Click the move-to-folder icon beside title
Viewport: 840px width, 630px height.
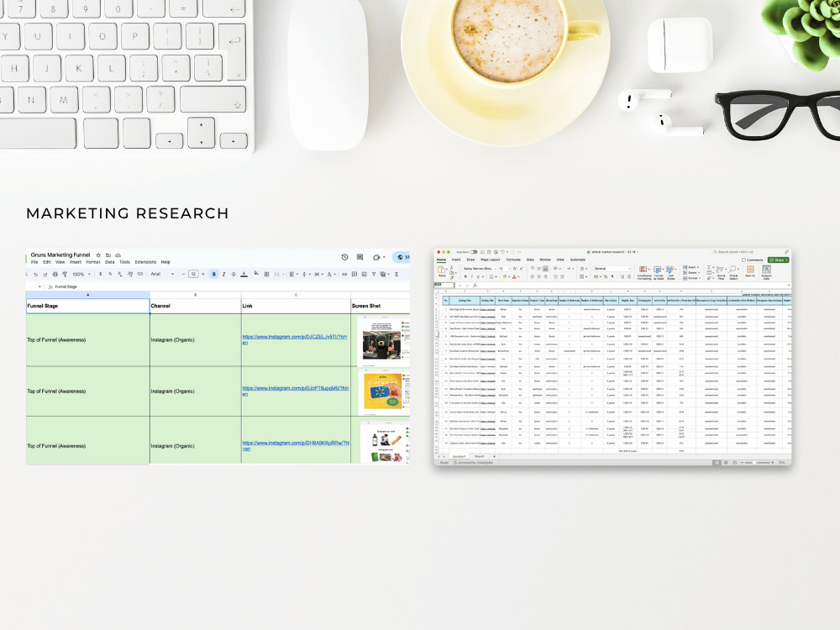[x=108, y=255]
